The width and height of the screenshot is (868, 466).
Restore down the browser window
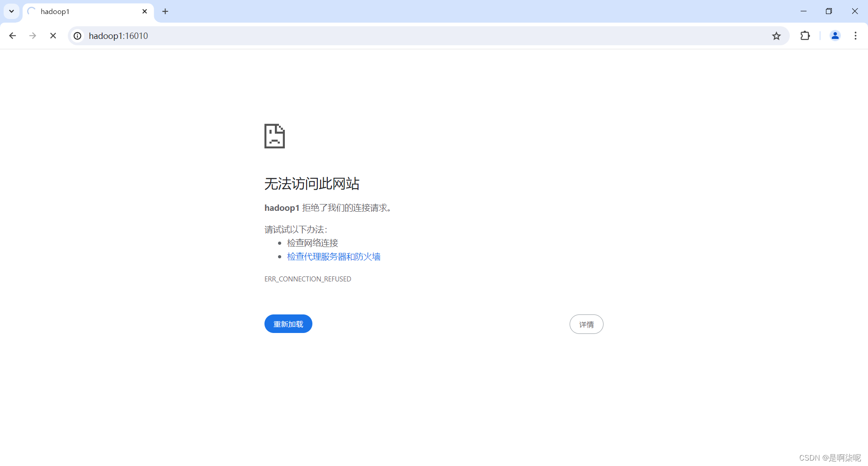click(829, 11)
